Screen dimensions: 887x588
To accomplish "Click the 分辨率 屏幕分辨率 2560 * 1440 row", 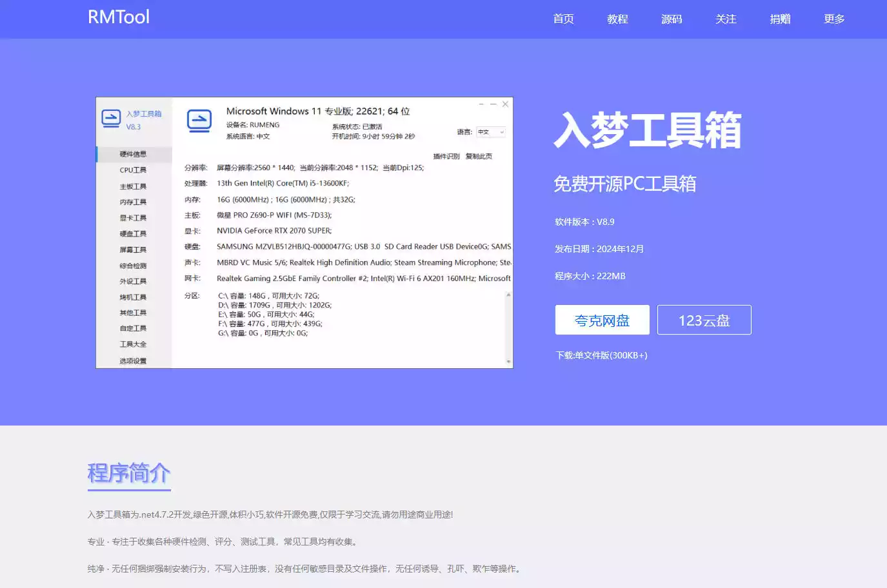I will pyautogui.click(x=304, y=168).
